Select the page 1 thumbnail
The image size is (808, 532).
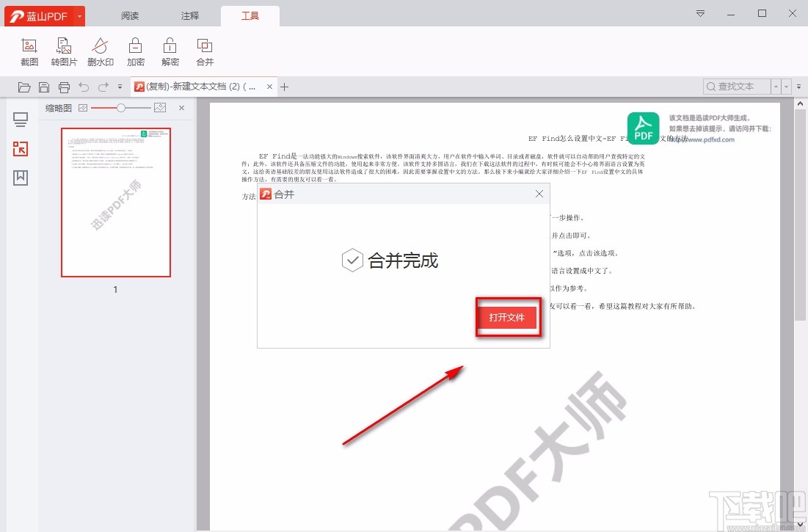click(x=116, y=203)
